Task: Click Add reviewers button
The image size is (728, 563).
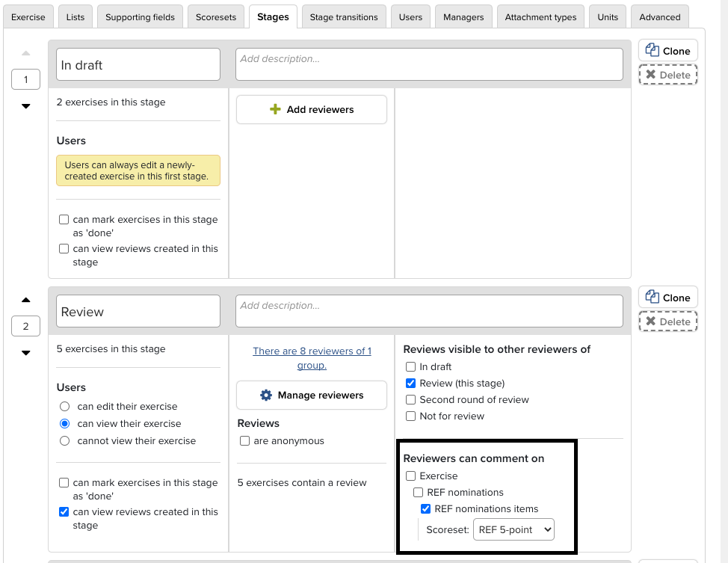Action: (x=311, y=110)
